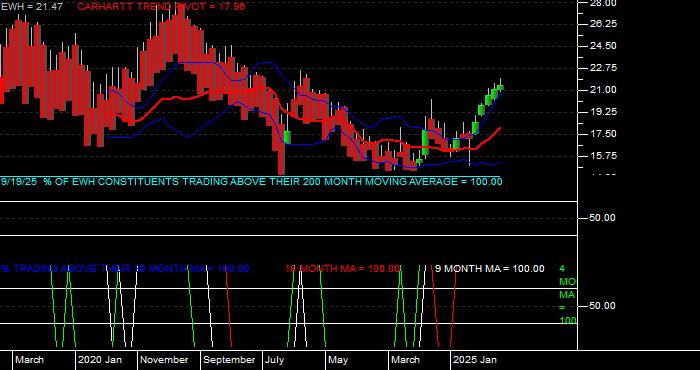
Task: Click the July timeline label
Action: click(274, 360)
